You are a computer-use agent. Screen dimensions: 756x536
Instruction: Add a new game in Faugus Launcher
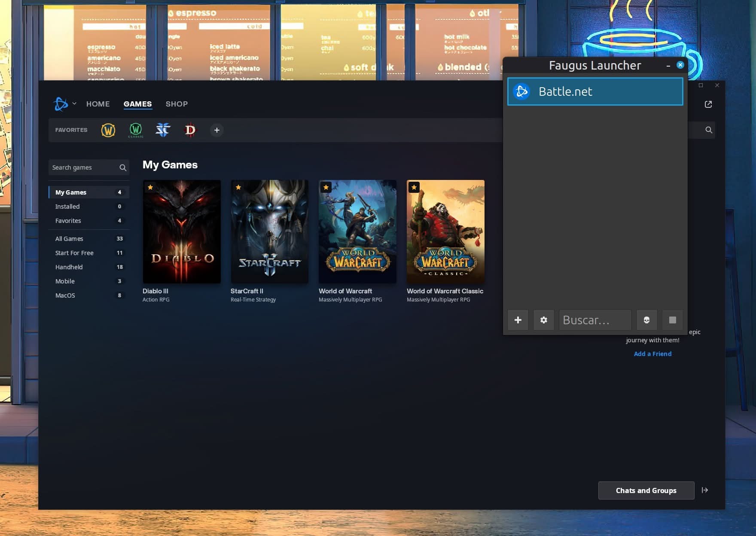pyautogui.click(x=518, y=320)
